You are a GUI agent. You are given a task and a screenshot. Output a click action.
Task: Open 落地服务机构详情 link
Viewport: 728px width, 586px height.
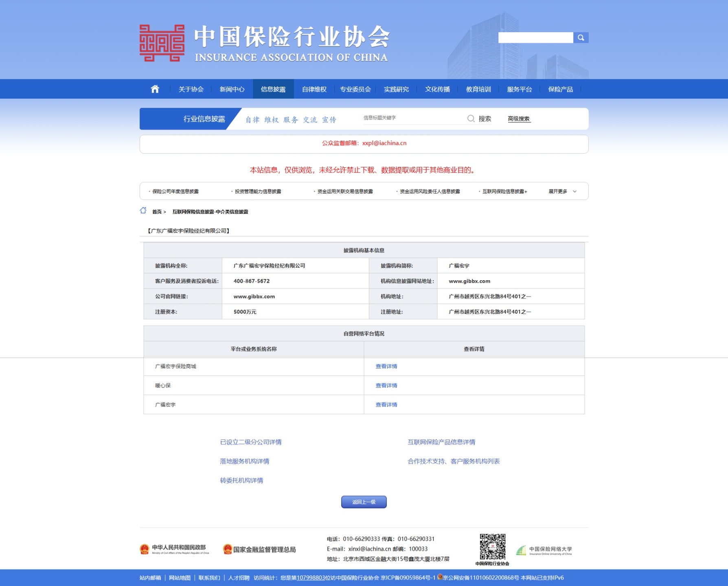click(244, 461)
